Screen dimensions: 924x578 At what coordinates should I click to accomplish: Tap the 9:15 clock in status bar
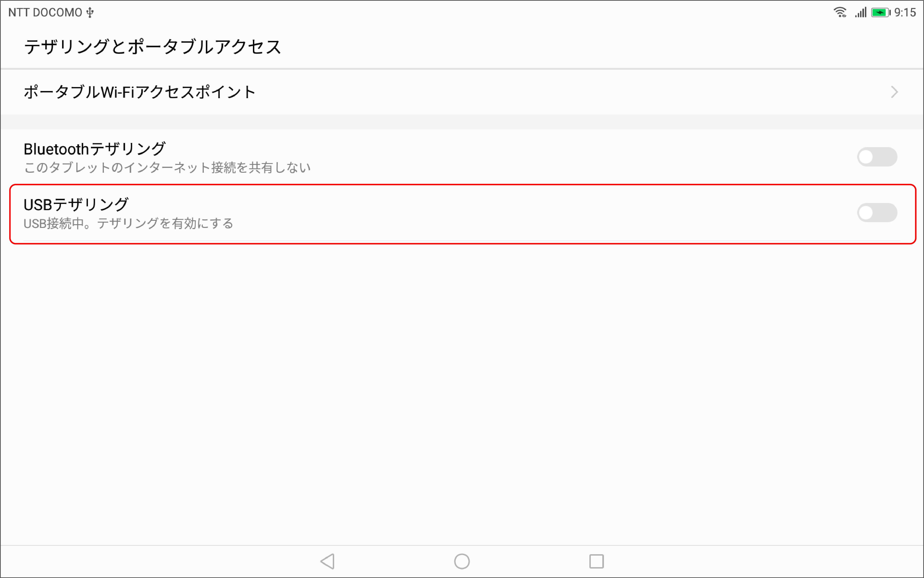pos(905,13)
